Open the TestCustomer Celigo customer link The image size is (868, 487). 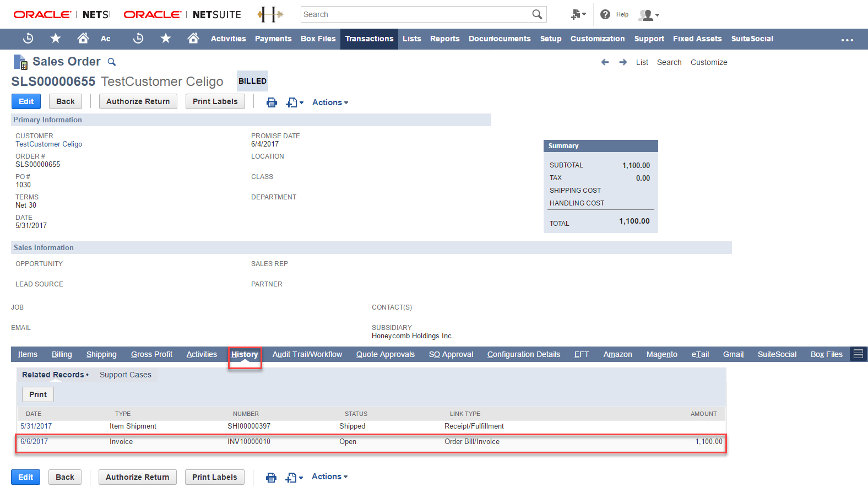(48, 144)
